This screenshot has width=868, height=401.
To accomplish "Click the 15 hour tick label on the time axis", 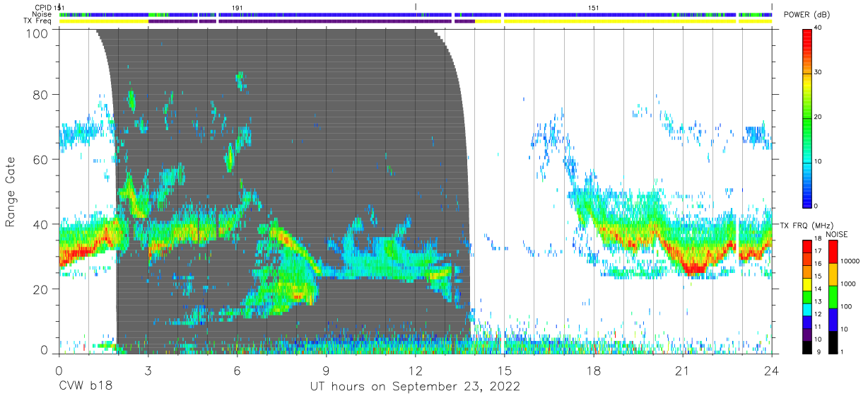I will pyautogui.click(x=505, y=370).
